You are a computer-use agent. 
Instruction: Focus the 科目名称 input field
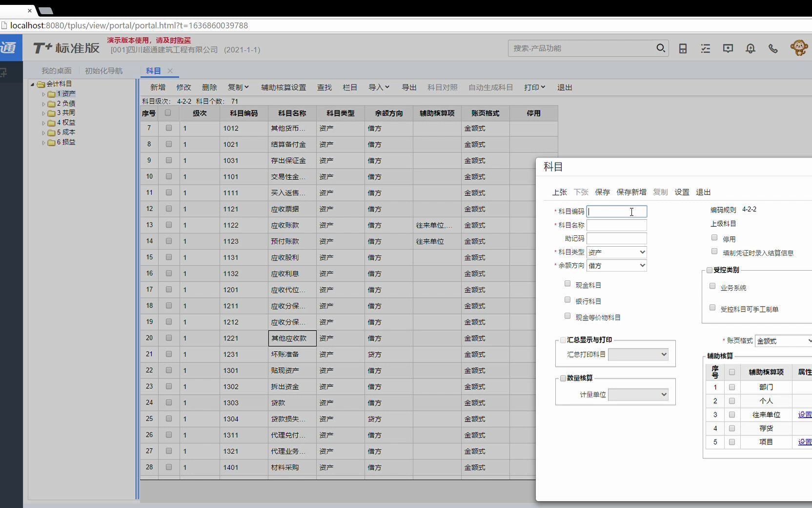coord(617,225)
